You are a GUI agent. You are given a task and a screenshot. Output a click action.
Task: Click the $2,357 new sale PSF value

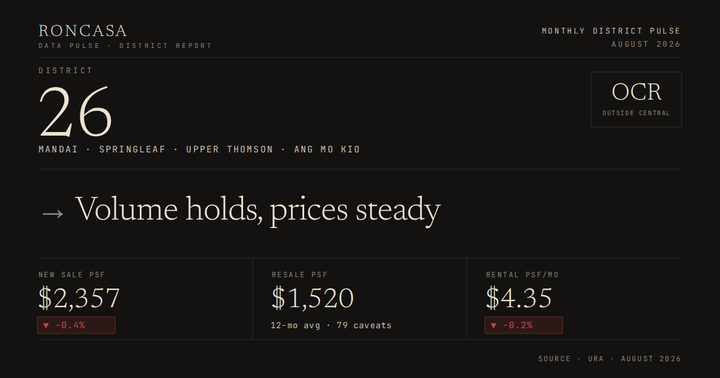[x=79, y=298]
